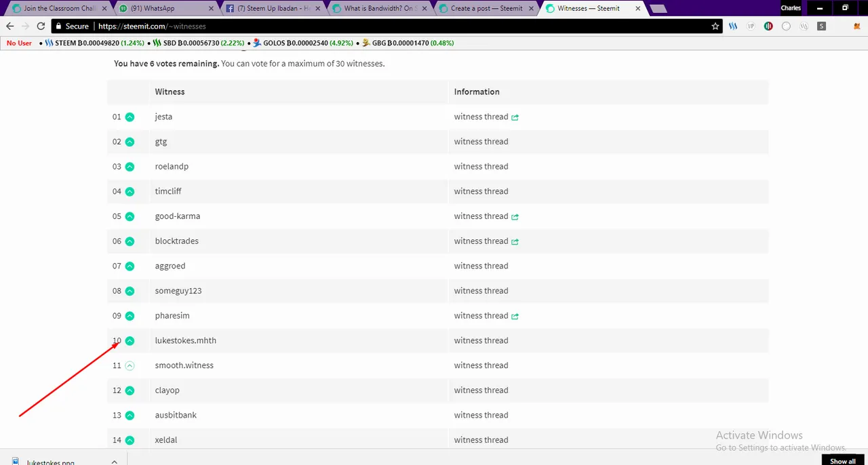Click the browser back arrow
This screenshot has width=868, height=465.
click(x=9, y=26)
